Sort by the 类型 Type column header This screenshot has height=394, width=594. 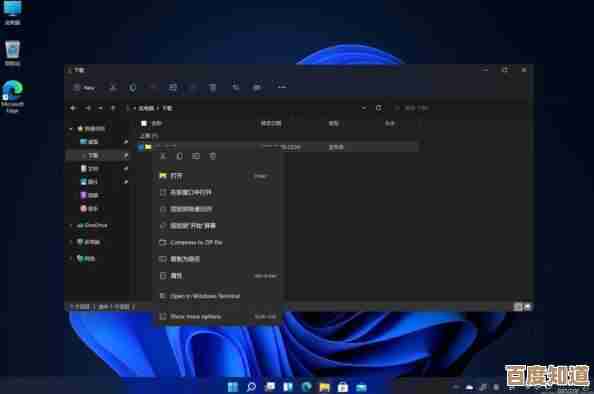(x=334, y=124)
